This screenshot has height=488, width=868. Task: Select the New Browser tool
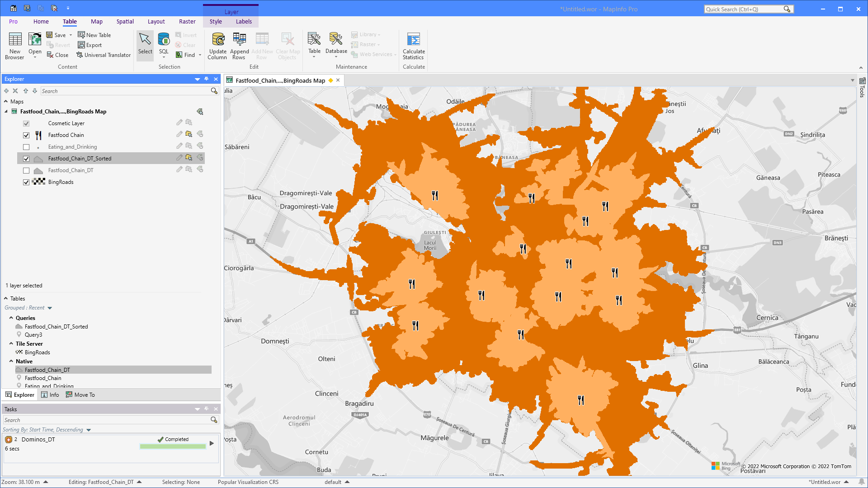click(14, 45)
